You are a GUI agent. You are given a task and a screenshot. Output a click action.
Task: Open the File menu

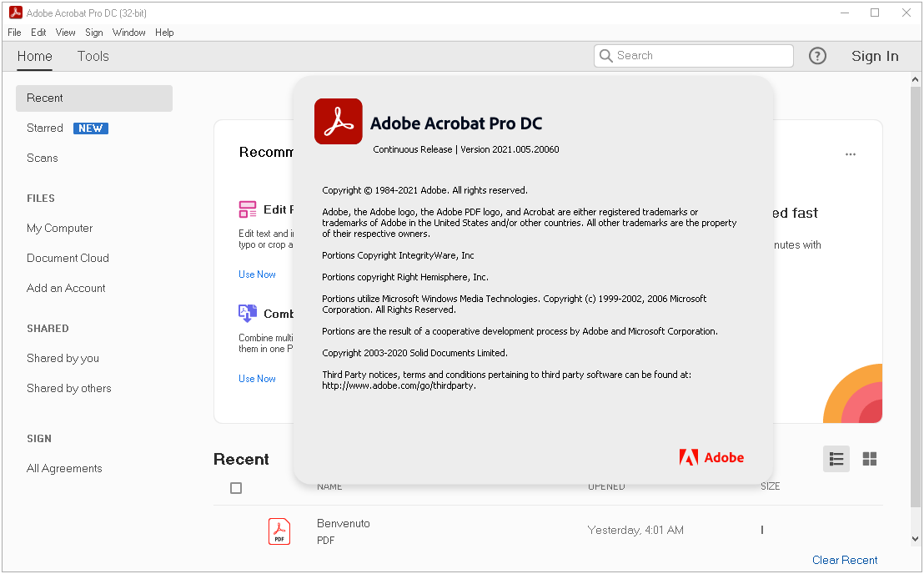point(14,33)
